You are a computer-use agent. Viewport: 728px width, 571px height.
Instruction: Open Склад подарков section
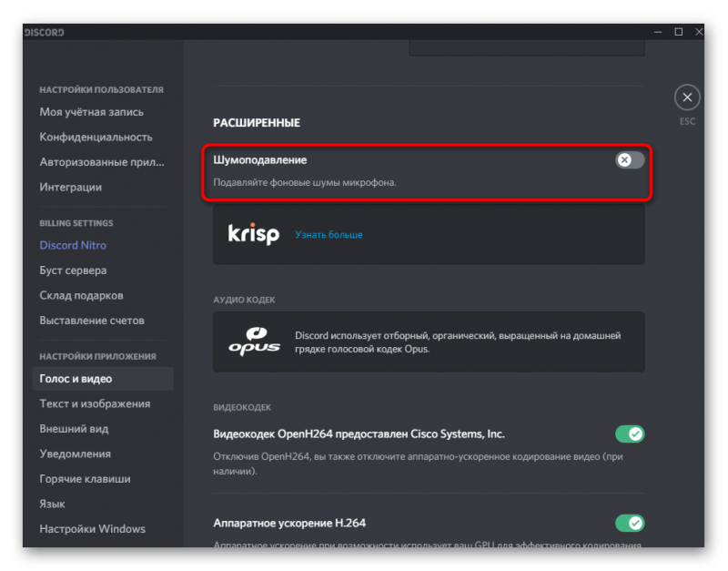pyautogui.click(x=81, y=295)
